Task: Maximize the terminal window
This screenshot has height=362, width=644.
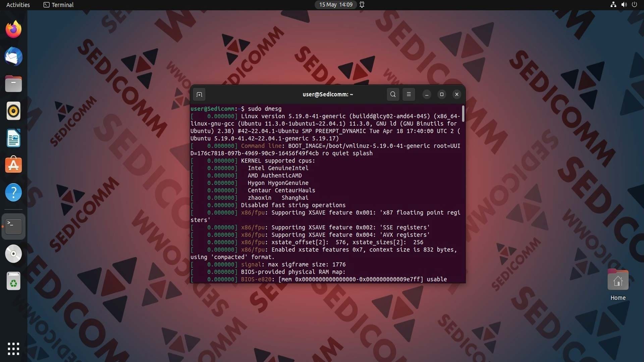Action: (442, 95)
